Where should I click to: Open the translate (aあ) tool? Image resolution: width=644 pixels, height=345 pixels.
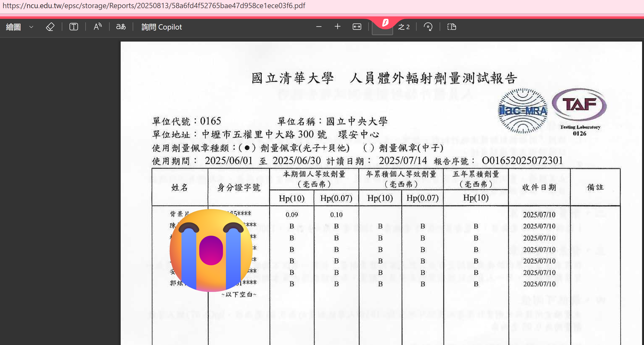(x=121, y=27)
